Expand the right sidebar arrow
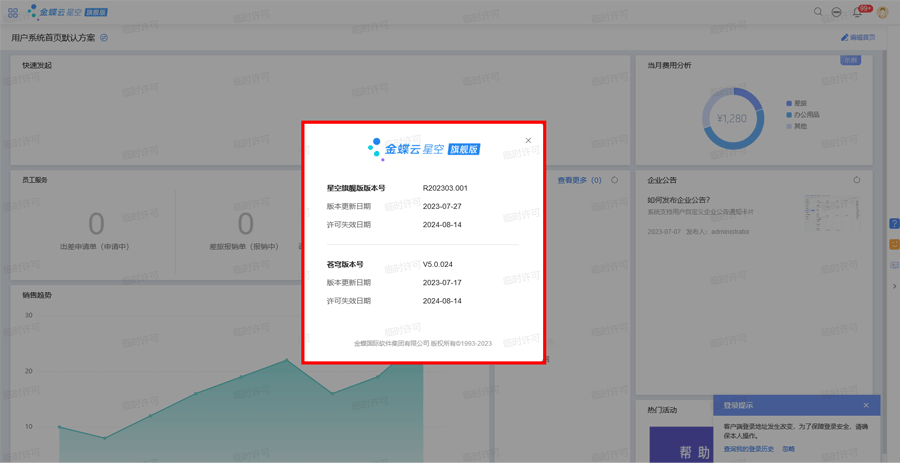The height and width of the screenshot is (463, 900). [x=894, y=286]
